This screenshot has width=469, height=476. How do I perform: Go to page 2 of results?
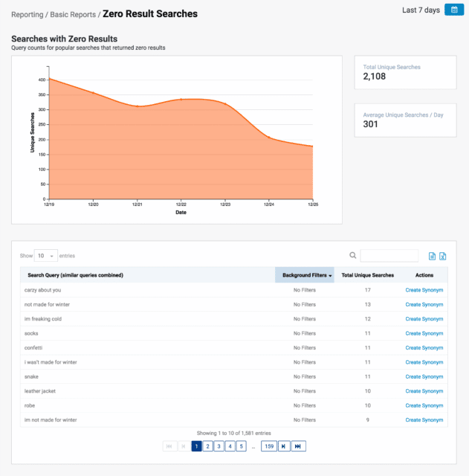(208, 446)
